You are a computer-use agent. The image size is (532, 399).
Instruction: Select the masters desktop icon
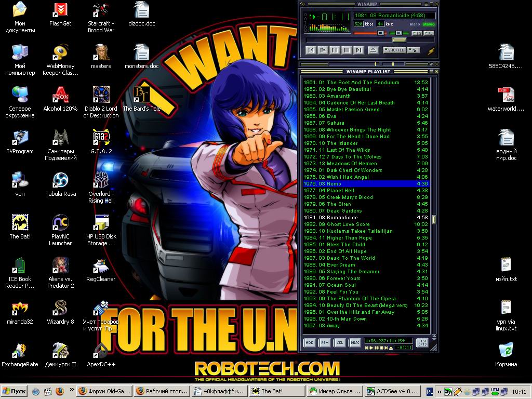coord(101,57)
